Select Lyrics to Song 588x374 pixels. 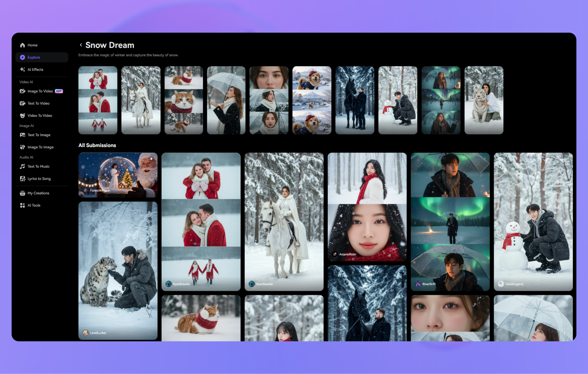39,178
